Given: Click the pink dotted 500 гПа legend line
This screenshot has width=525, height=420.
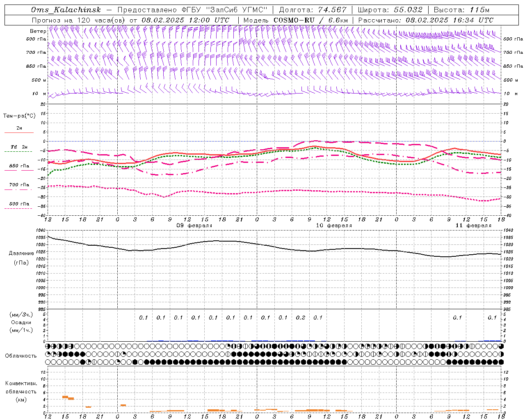Looking at the screenshot, I should 18,209.
